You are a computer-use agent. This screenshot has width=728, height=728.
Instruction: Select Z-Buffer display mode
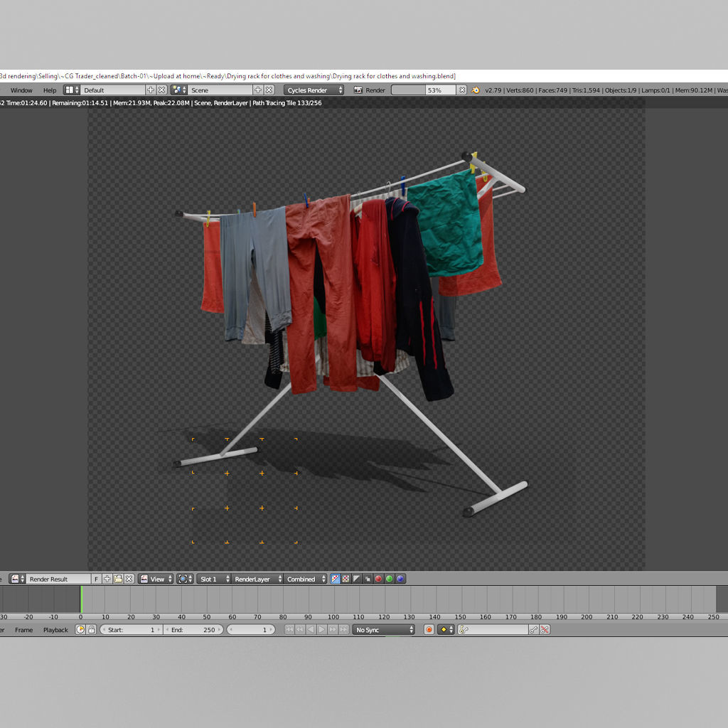click(368, 579)
